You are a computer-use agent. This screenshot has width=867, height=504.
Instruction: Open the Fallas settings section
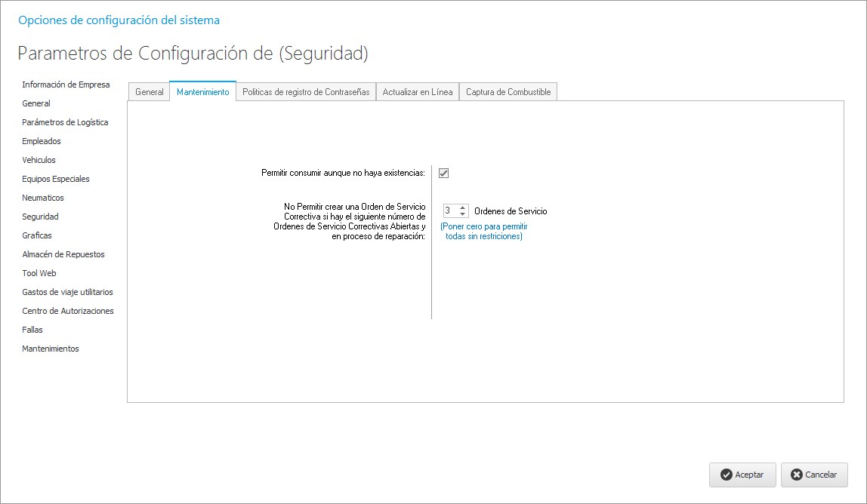(32, 330)
